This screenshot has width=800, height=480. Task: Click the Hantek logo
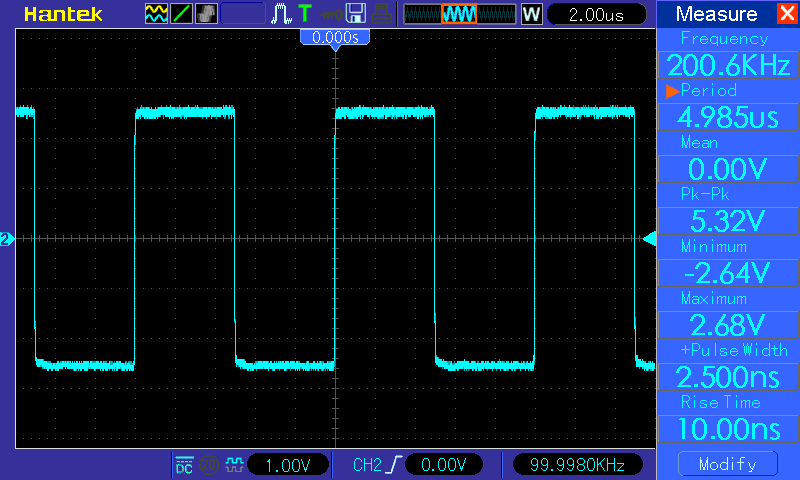pyautogui.click(x=63, y=14)
